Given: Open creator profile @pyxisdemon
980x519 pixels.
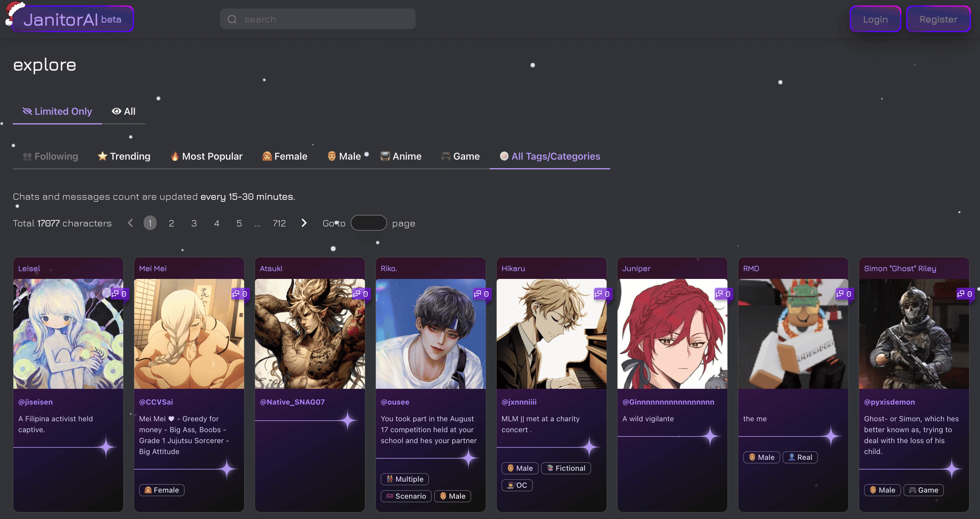Looking at the screenshot, I should 889,402.
